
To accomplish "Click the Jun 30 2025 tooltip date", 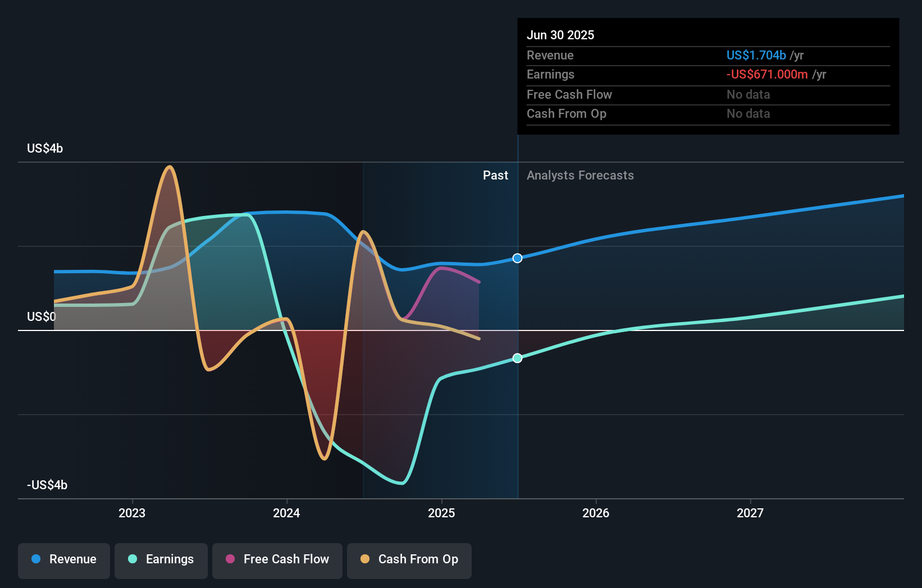I will (560, 35).
